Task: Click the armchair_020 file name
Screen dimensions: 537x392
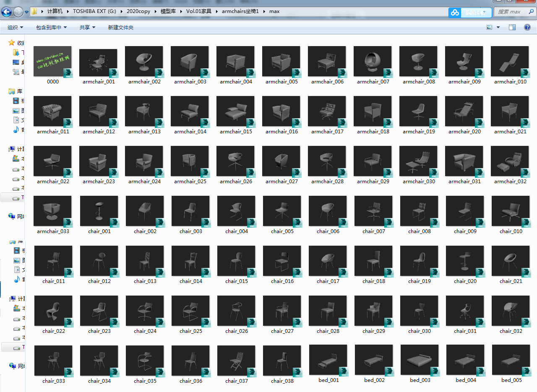Action: coord(465,132)
